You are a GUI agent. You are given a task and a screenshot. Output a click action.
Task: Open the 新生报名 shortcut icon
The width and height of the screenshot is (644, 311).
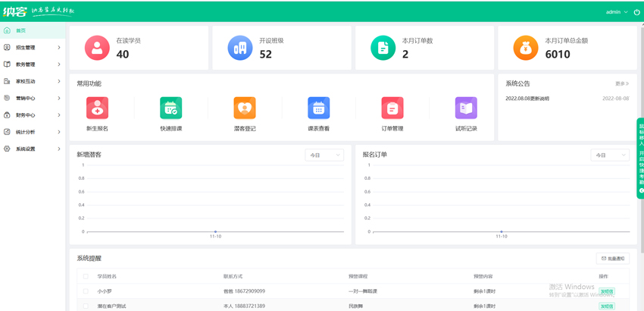pyautogui.click(x=97, y=108)
